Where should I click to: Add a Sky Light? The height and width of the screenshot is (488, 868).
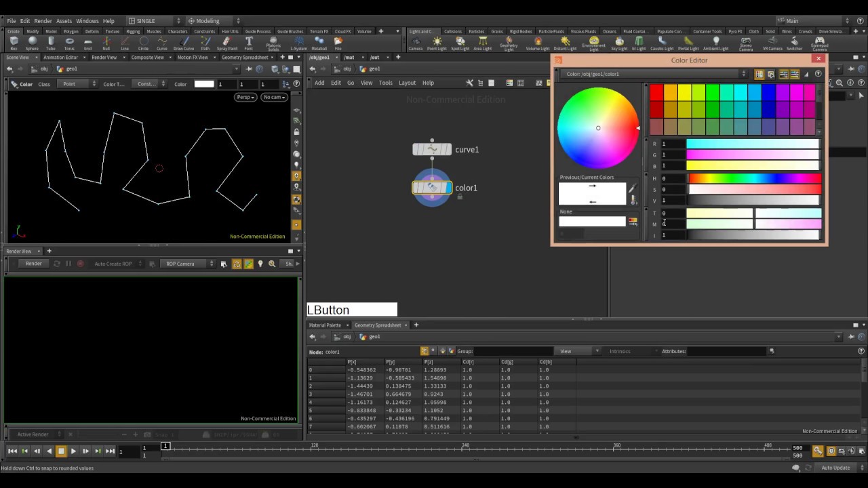pyautogui.click(x=619, y=43)
